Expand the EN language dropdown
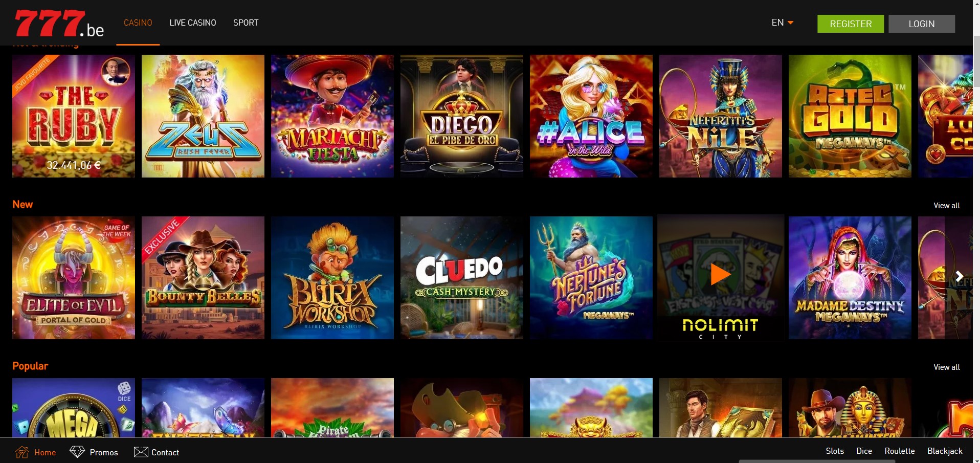 (x=783, y=23)
